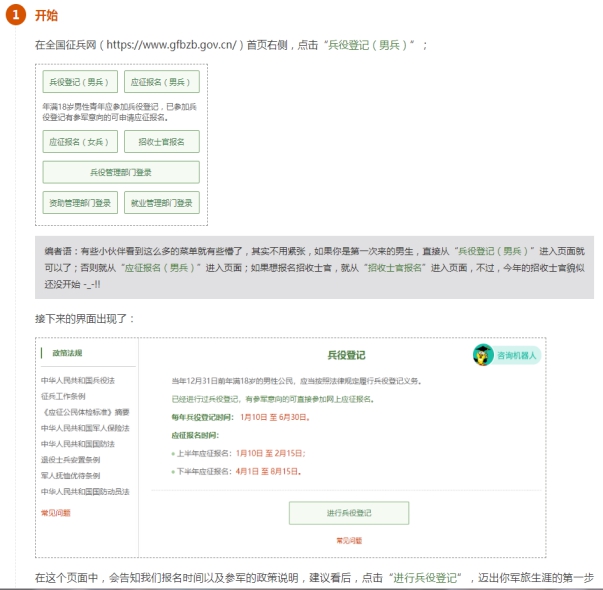The height and width of the screenshot is (590, 603).
Task: Click the 接下来的界面出现了 line
Action: click(x=84, y=318)
